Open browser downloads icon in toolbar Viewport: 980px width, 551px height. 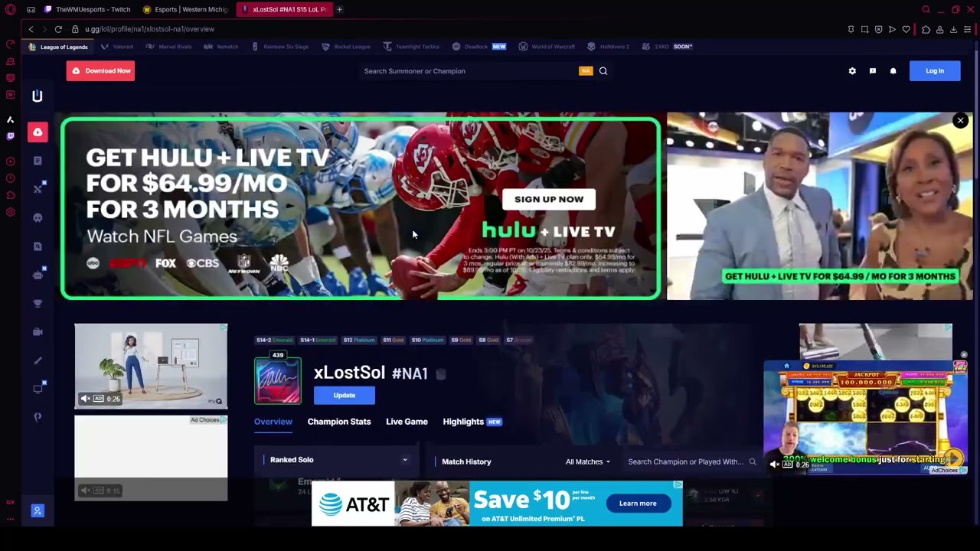coord(953,29)
